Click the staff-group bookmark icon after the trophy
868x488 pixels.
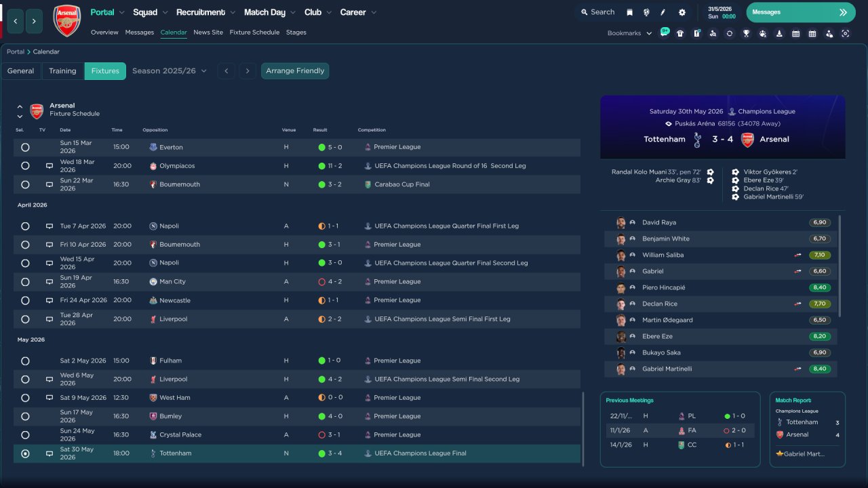click(x=763, y=33)
